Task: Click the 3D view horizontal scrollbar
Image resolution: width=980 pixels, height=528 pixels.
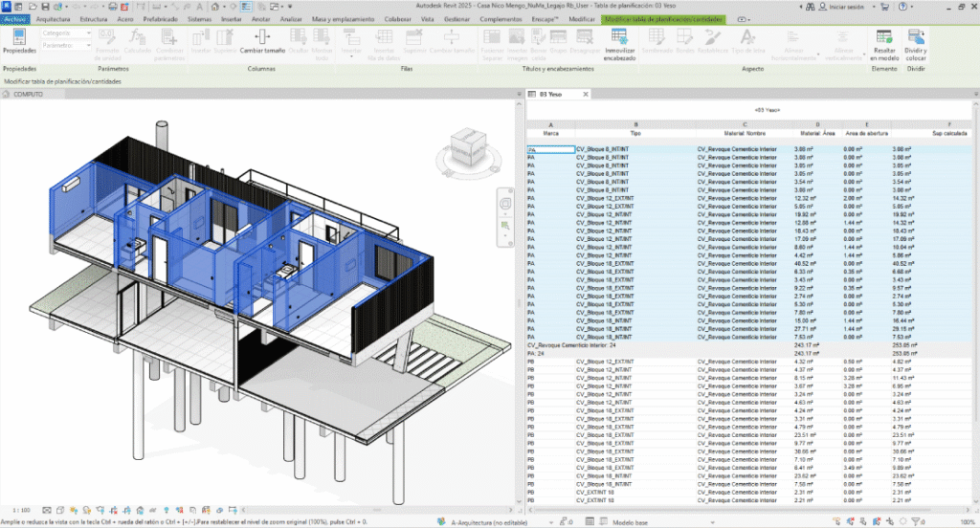Action: point(375,510)
